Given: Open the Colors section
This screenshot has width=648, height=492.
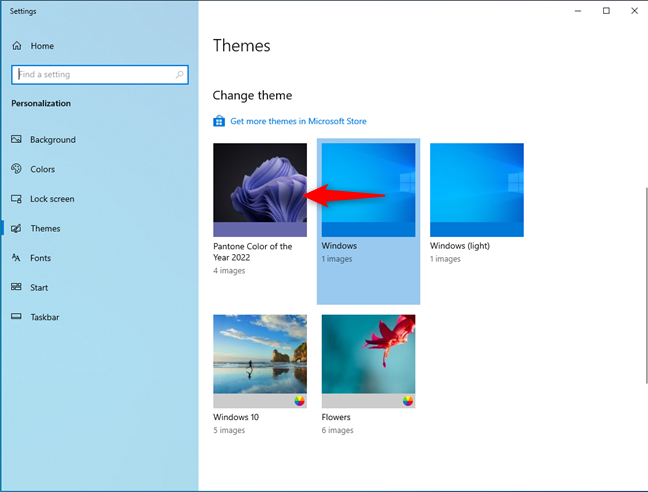Looking at the screenshot, I should pos(100,169).
